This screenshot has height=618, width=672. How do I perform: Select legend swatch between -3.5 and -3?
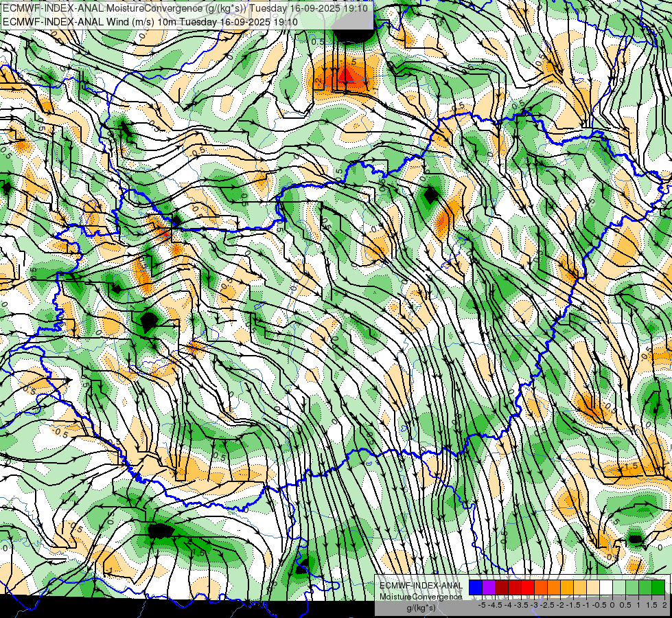click(528, 588)
